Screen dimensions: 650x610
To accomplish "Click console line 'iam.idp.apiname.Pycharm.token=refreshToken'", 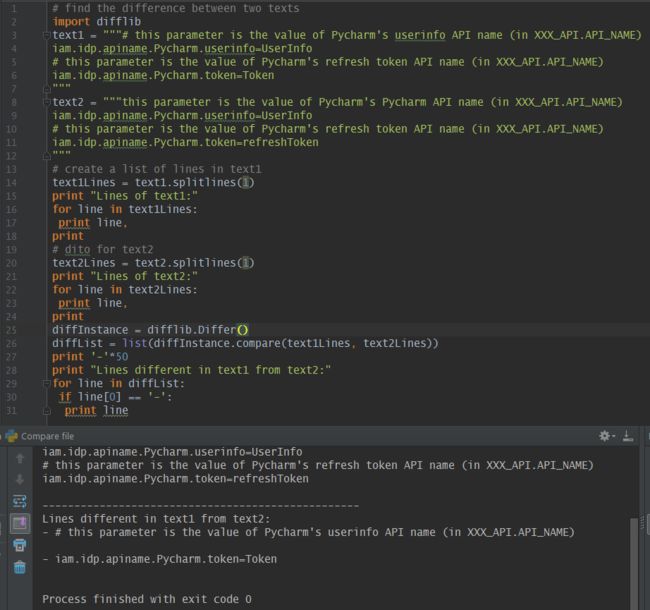I will pyautogui.click(x=175, y=479).
